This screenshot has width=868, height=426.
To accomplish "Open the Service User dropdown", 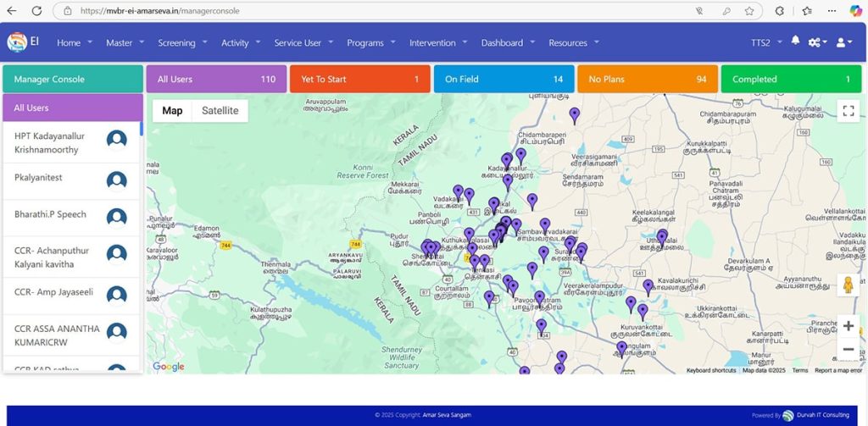I will click(303, 43).
